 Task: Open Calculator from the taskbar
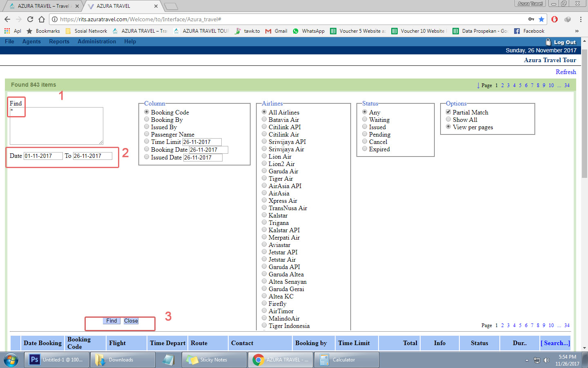(347, 360)
